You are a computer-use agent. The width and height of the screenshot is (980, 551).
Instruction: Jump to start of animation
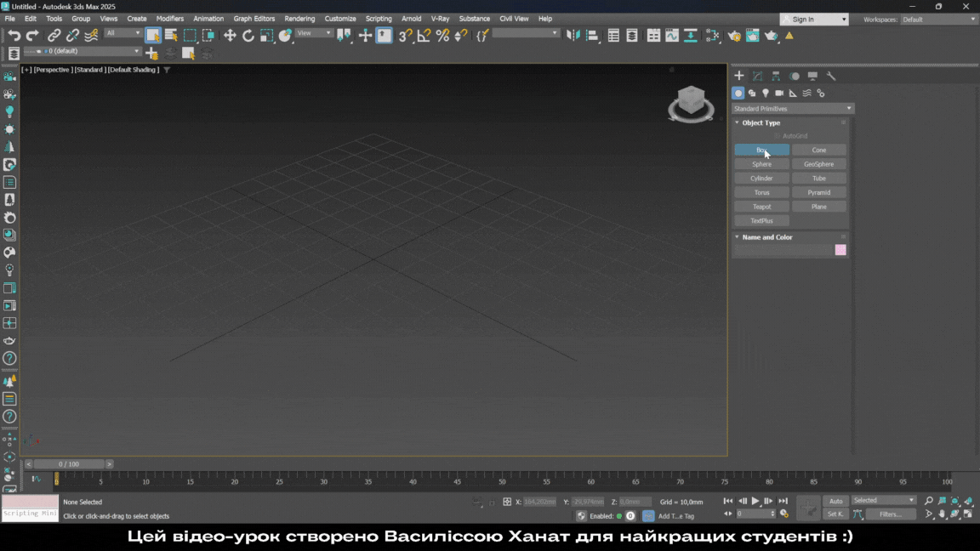coord(728,501)
